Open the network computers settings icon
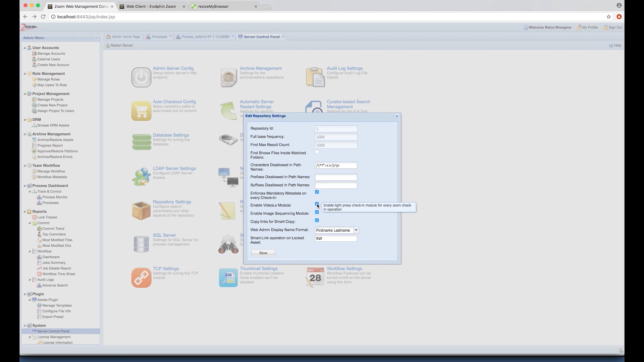The height and width of the screenshot is (362, 644). (x=228, y=177)
